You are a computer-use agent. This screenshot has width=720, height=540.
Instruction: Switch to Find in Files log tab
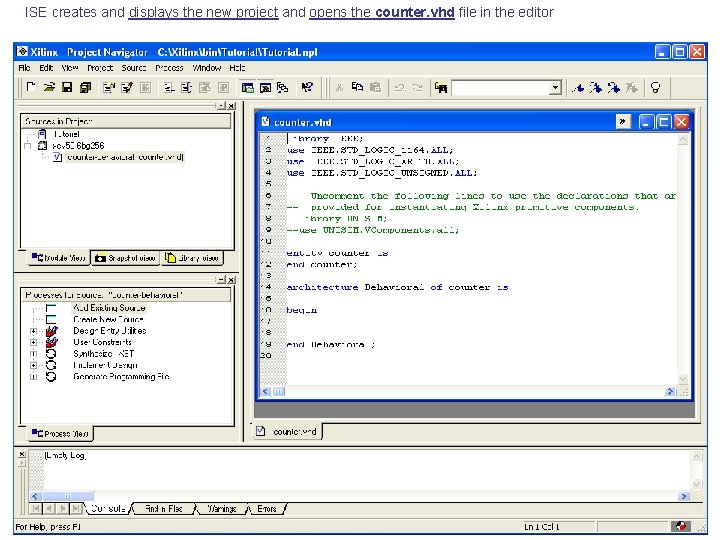point(163,509)
